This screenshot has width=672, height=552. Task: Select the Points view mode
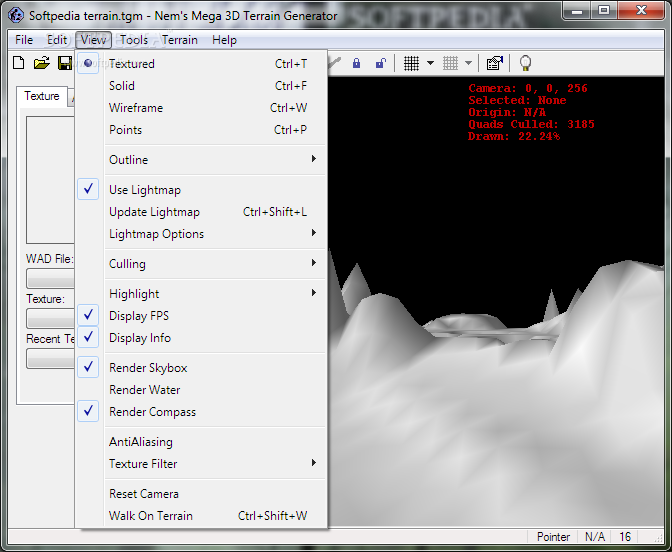tap(201, 129)
